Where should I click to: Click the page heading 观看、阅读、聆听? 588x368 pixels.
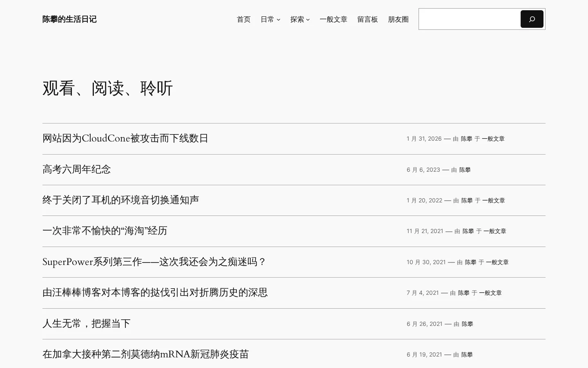coord(108,88)
